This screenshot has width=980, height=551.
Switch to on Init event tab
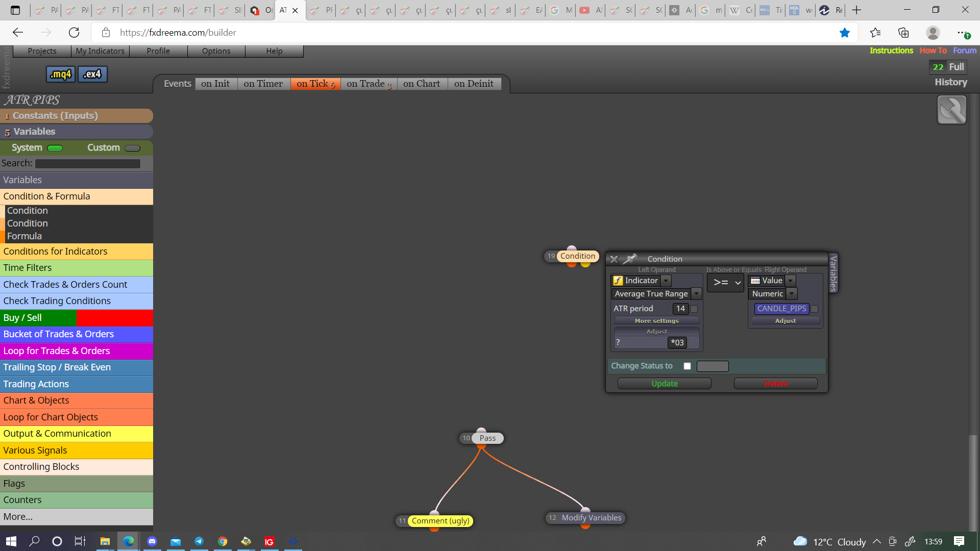(215, 84)
